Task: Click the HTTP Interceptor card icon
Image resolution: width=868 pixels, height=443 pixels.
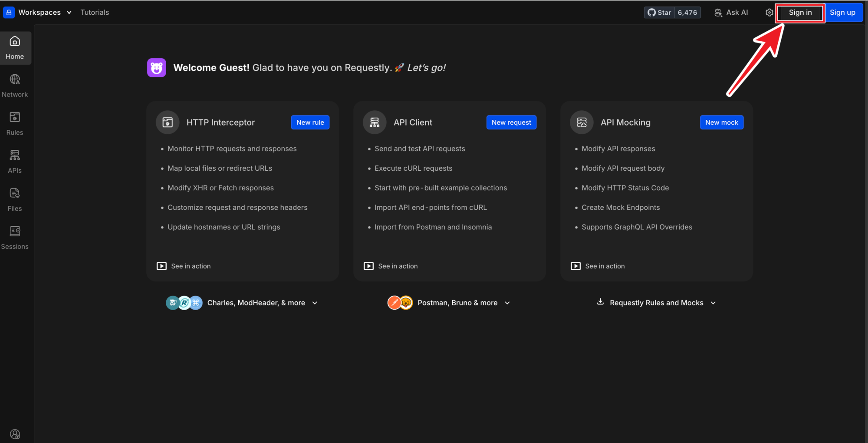Action: [x=168, y=122]
